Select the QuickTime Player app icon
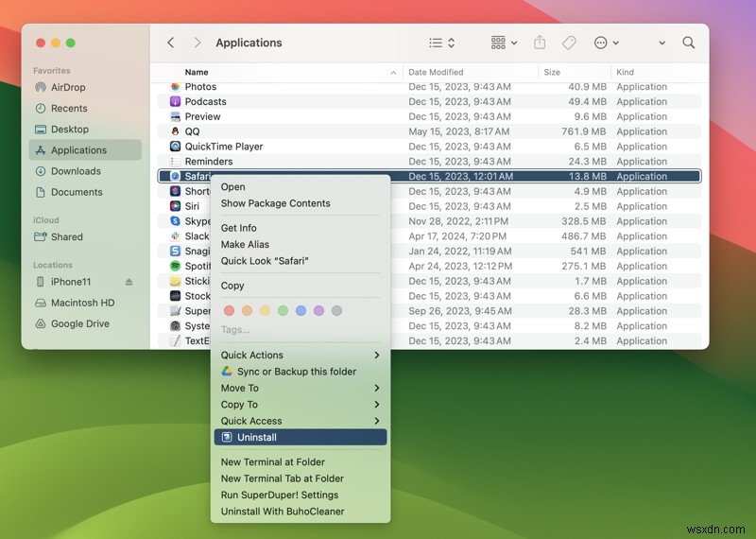 tap(175, 147)
